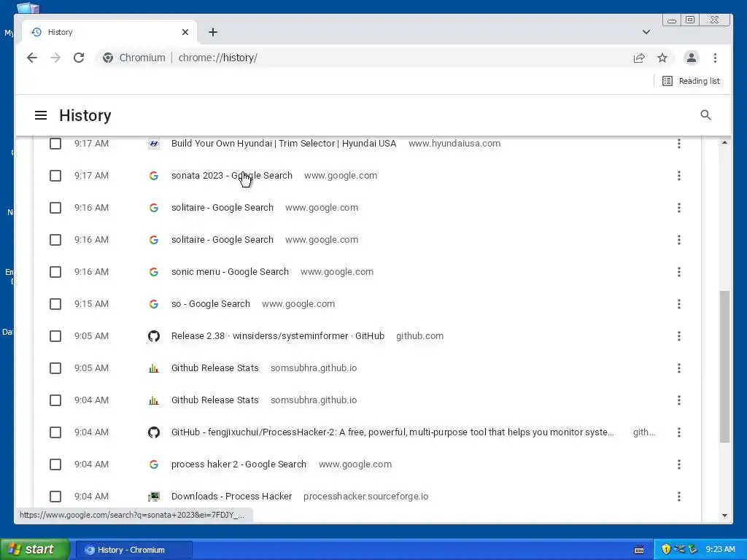Open the Windows start menu
The height and width of the screenshot is (560, 747).
(34, 549)
